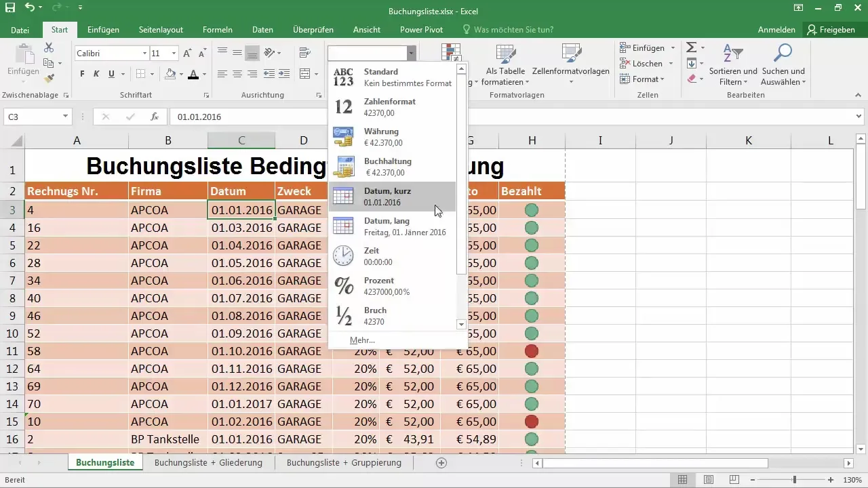Toggle middle vertical alignment
Image resolution: width=868 pixels, height=488 pixels.
pyautogui.click(x=237, y=53)
